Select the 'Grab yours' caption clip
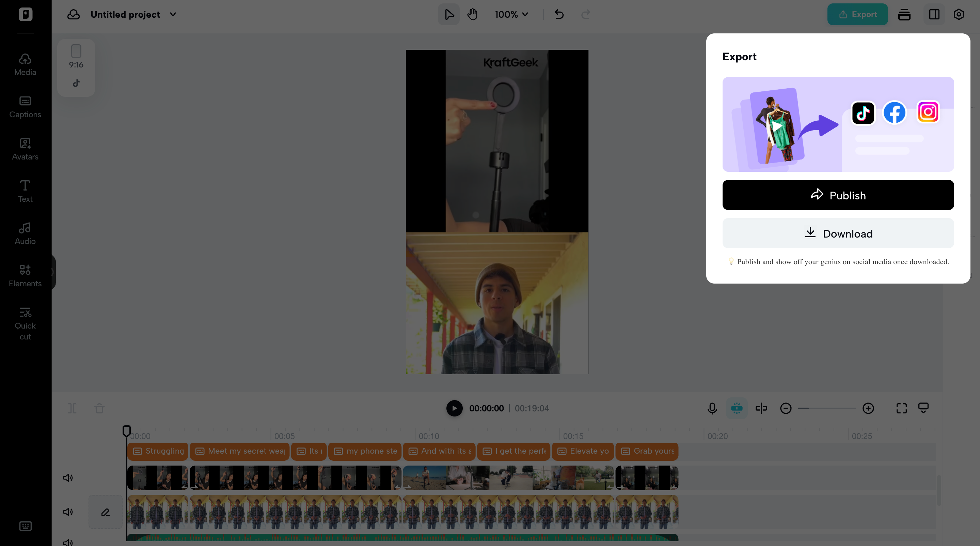 pos(647,451)
